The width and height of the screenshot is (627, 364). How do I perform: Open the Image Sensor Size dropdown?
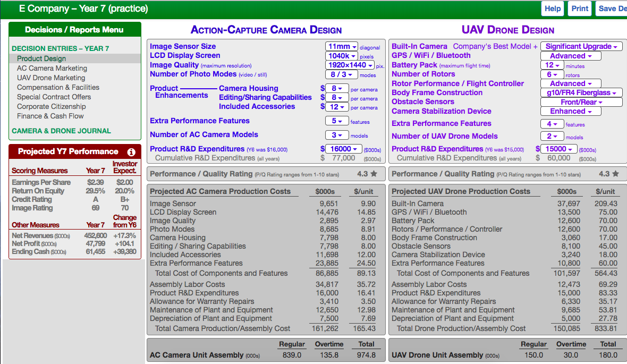(x=342, y=46)
